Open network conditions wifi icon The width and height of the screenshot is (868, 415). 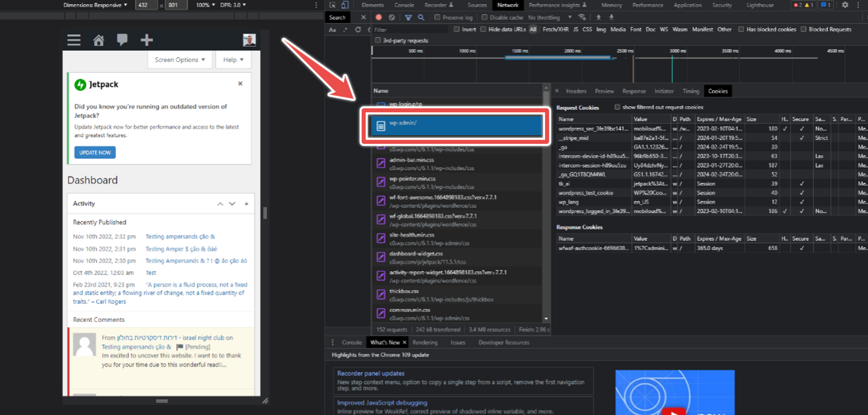tap(582, 17)
